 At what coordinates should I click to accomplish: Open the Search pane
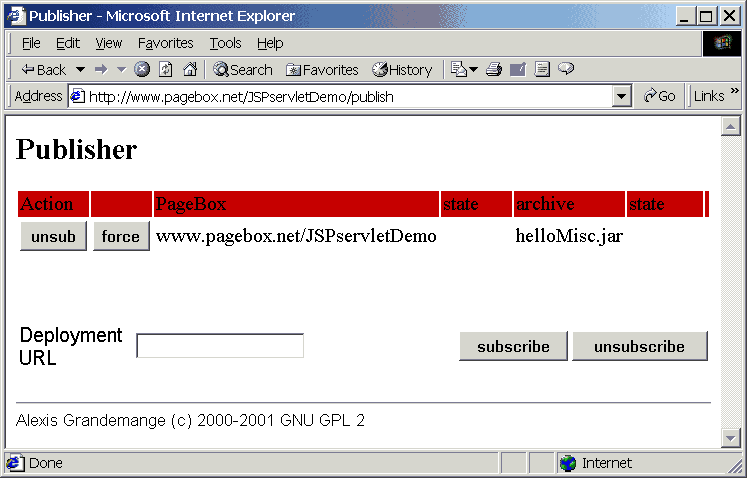(x=243, y=70)
